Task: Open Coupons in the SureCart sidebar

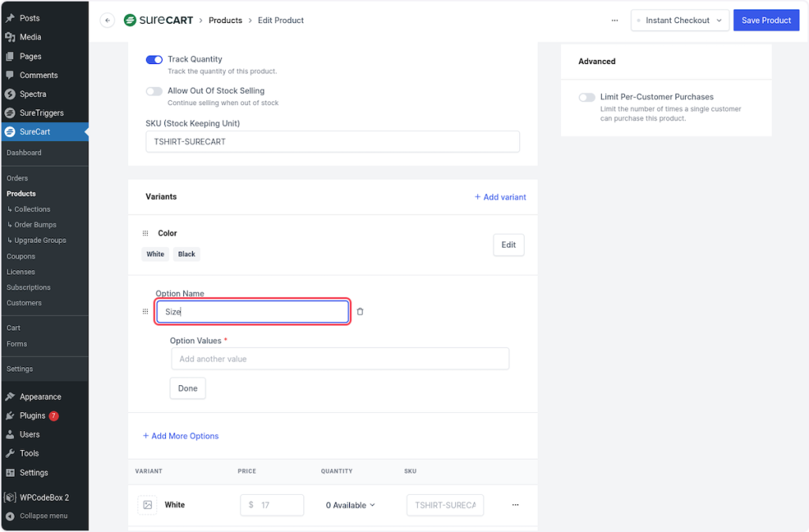Action: pyautogui.click(x=21, y=257)
